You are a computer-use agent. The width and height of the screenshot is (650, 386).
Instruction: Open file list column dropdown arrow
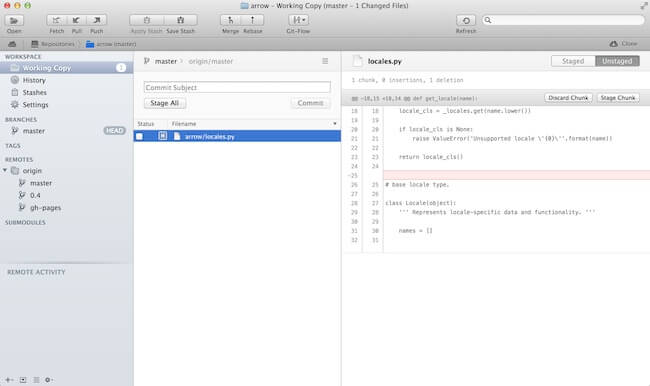[x=335, y=124]
